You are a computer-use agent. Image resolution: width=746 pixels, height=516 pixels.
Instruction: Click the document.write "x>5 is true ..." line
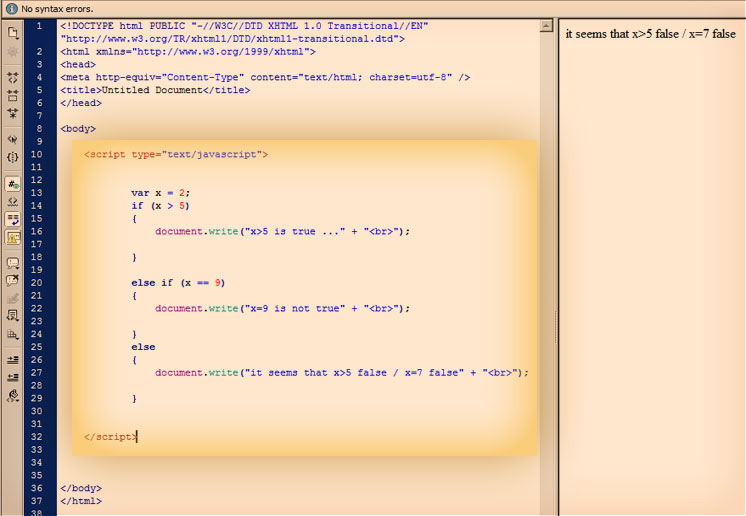coord(282,231)
